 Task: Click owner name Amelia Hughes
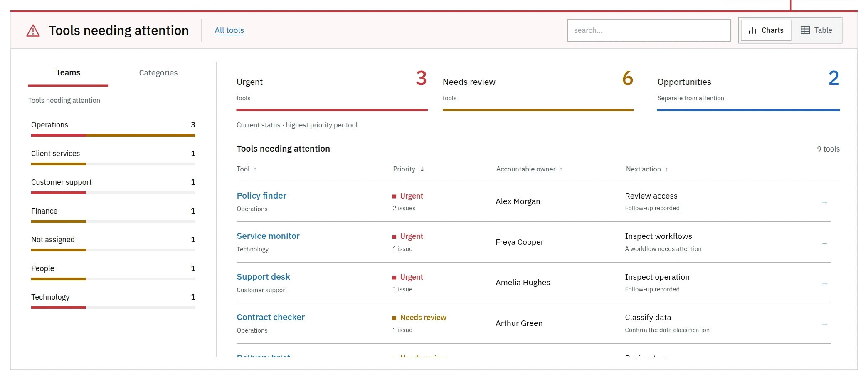point(523,283)
